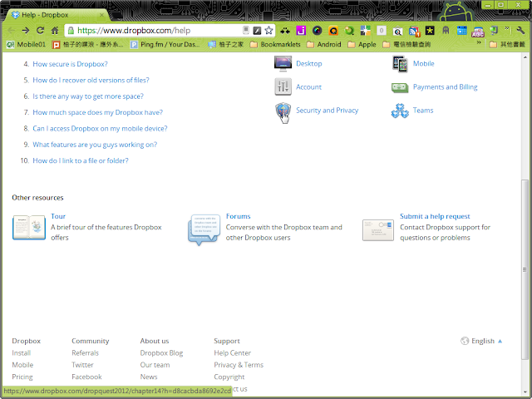Click the vertical page scrollbar thumb
532x399 pixels.
pos(525,269)
